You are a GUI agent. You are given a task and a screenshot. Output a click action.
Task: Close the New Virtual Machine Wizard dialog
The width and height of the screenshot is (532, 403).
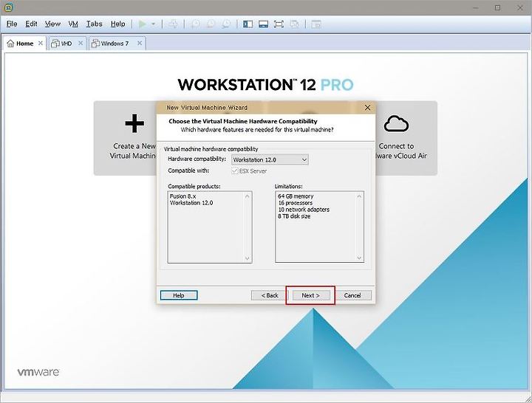(x=367, y=108)
